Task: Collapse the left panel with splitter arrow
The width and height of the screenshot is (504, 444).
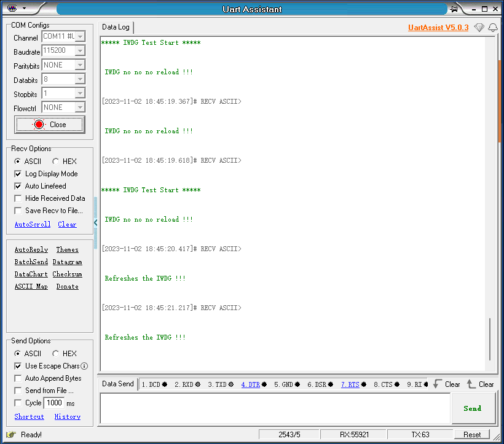Action: (95, 223)
